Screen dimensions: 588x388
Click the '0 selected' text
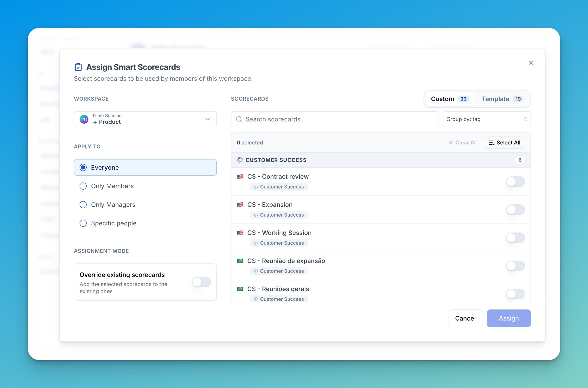click(250, 143)
